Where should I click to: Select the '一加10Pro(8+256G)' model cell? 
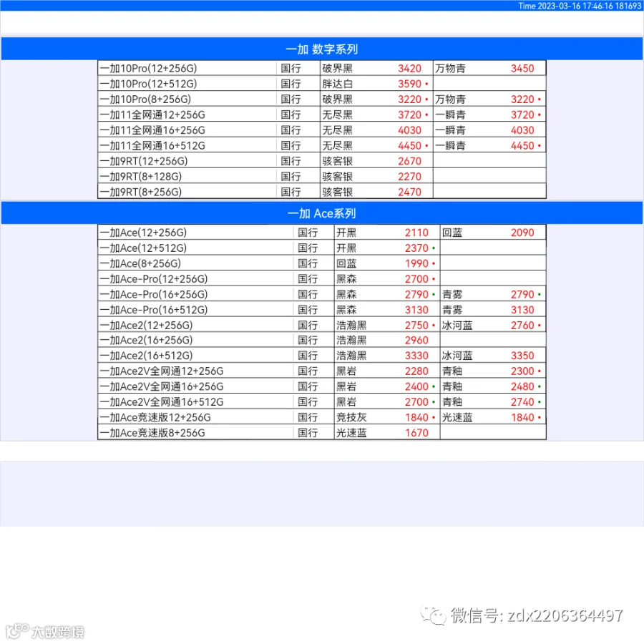(x=187, y=99)
